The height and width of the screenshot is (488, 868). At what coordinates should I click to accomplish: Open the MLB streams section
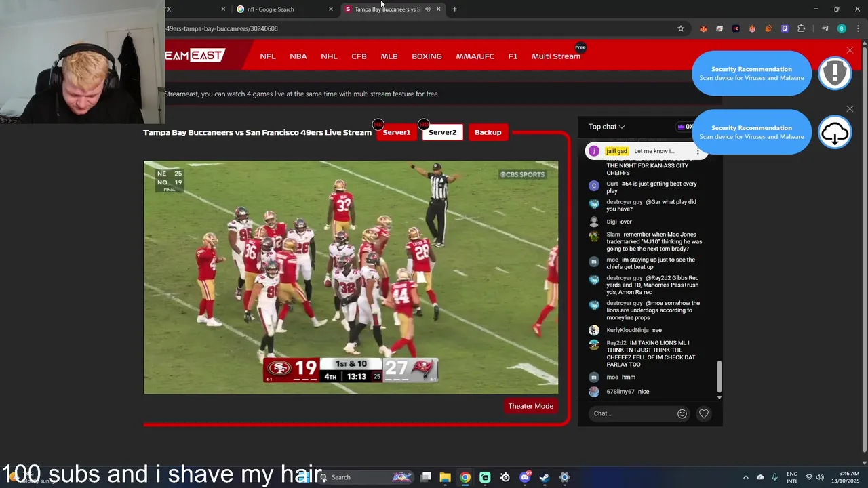(x=389, y=56)
